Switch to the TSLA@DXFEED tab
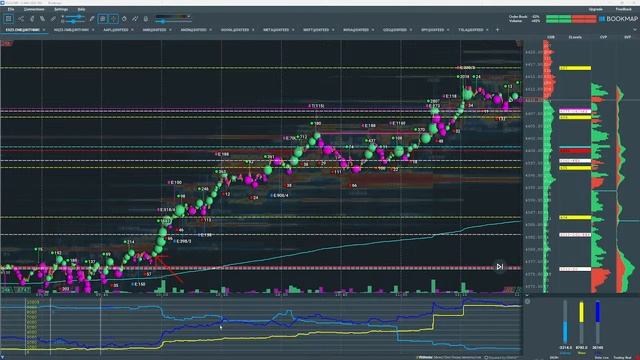This screenshot has height=360, width=640. (x=471, y=30)
